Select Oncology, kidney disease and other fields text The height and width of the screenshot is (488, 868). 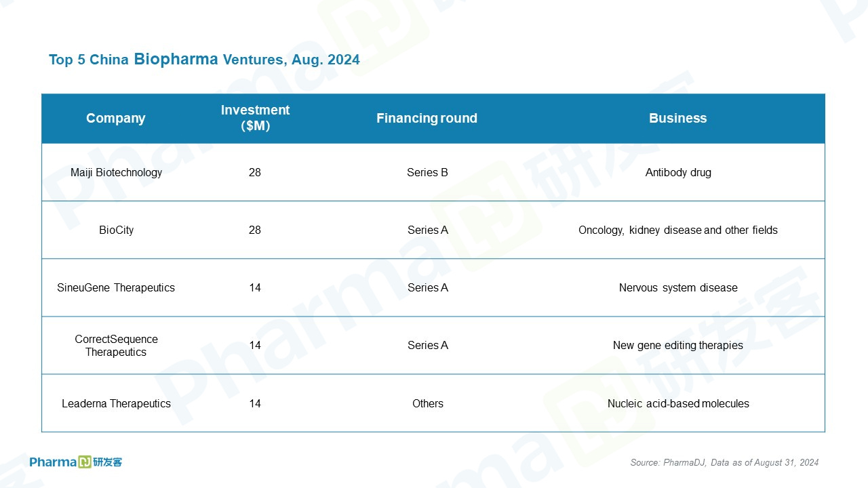tap(678, 230)
